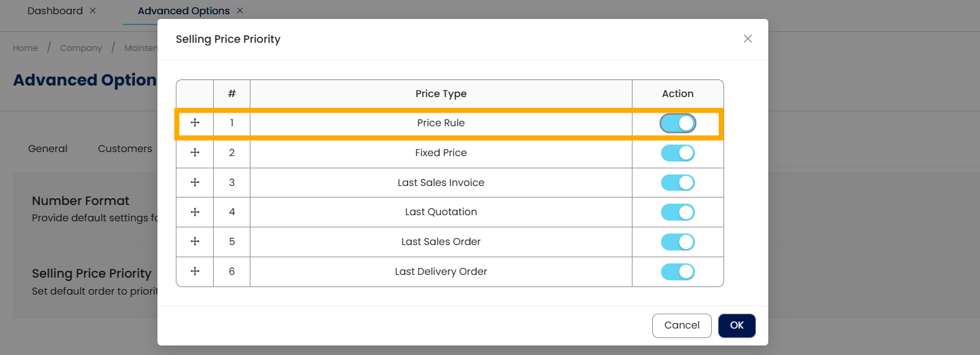The image size is (980, 355).
Task: Close the Advanced Options tab with its X
Action: 240,11
